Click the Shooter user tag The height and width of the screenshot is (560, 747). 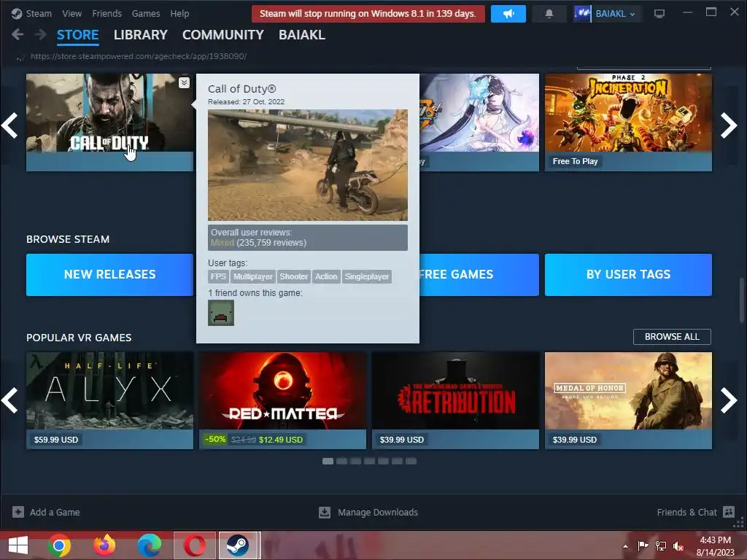coord(294,276)
